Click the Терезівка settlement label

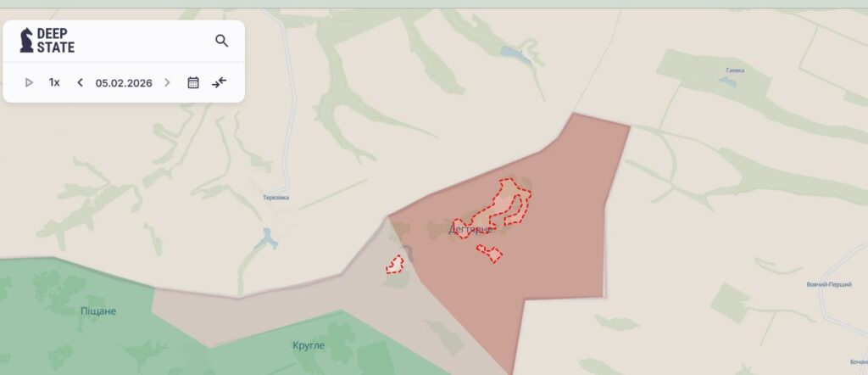[275, 198]
